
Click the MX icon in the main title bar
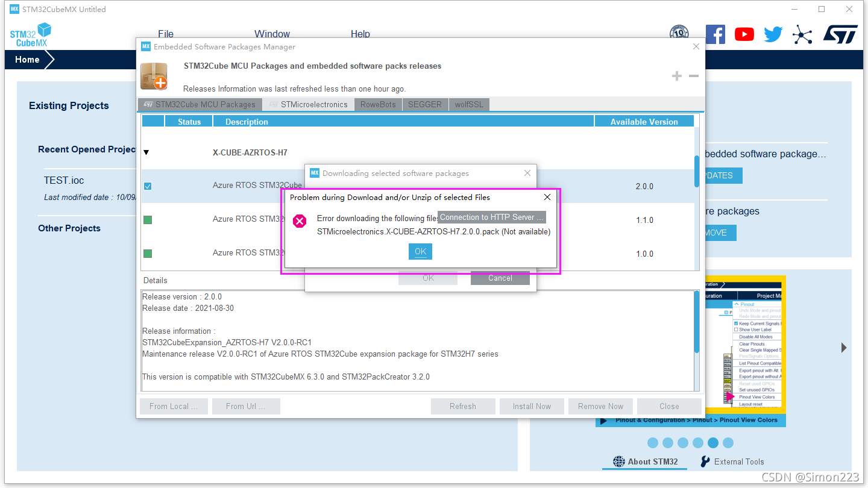pos(14,9)
